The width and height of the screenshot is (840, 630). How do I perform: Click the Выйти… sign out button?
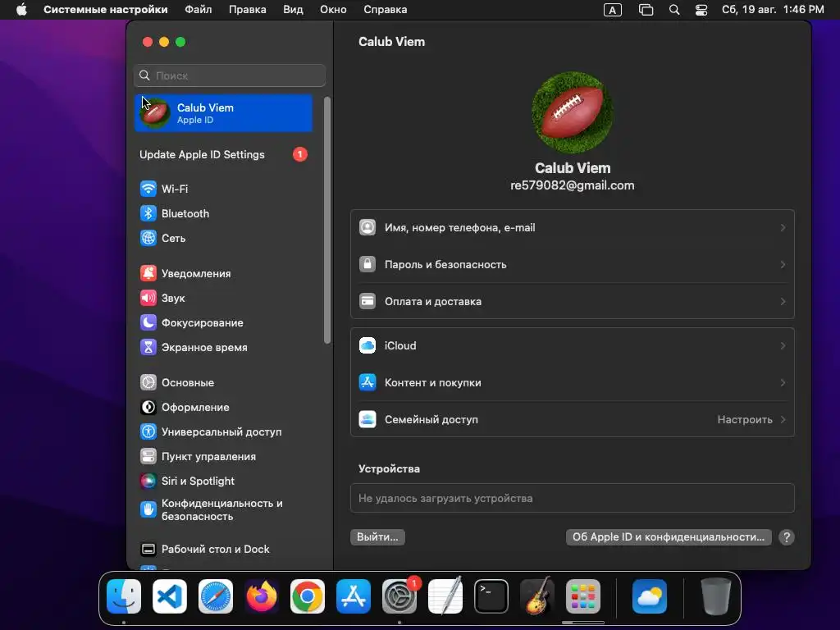pyautogui.click(x=377, y=536)
